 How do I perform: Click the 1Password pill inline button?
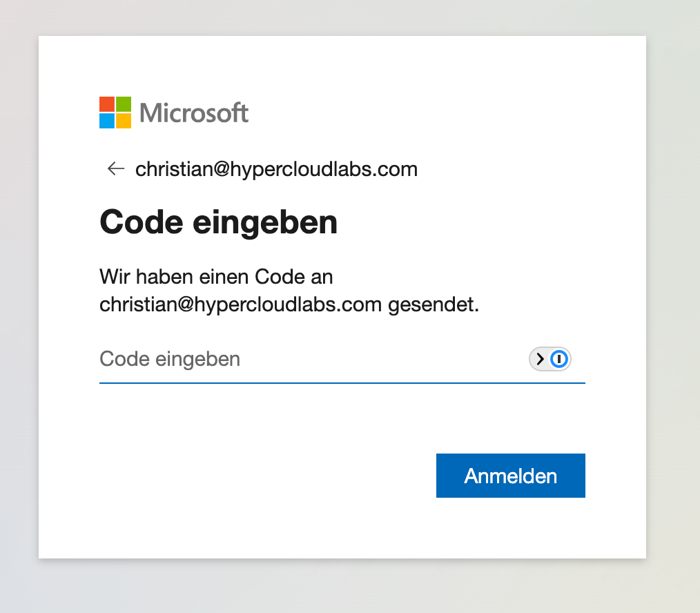coord(550,359)
